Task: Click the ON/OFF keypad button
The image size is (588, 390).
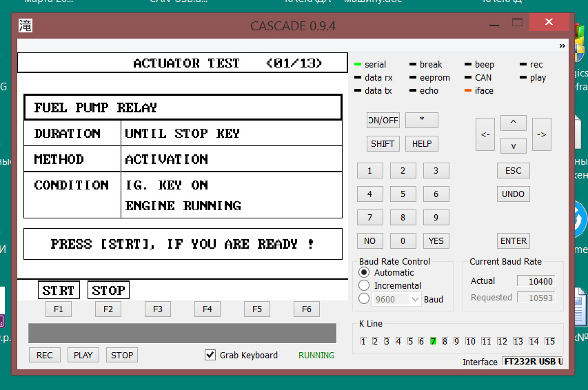Action: 383,121
